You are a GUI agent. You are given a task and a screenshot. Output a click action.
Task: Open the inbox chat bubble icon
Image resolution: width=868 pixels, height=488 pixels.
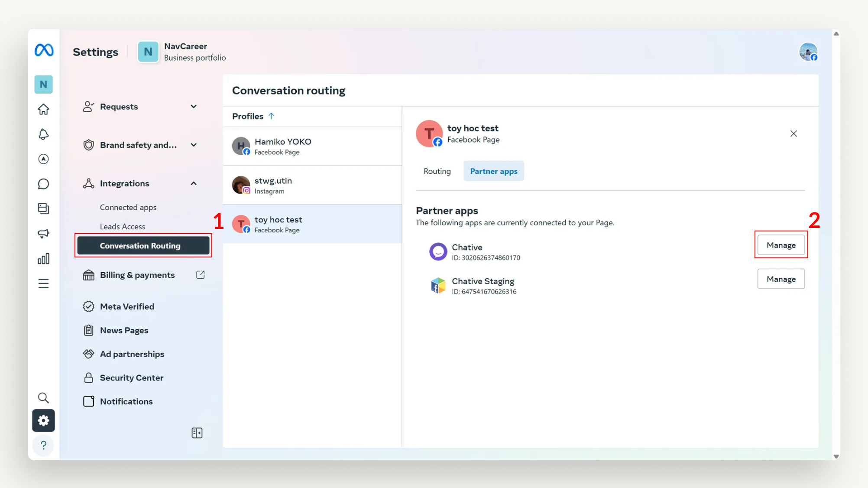(x=43, y=184)
